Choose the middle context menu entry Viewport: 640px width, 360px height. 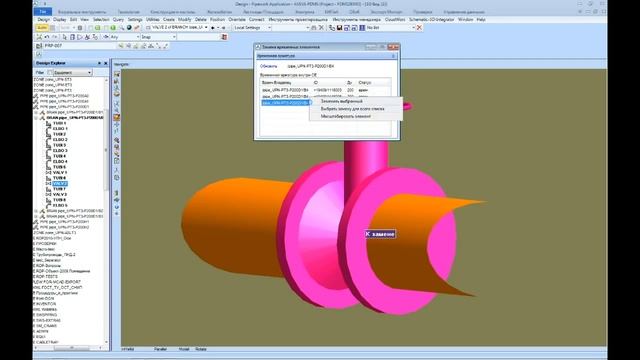[356, 109]
